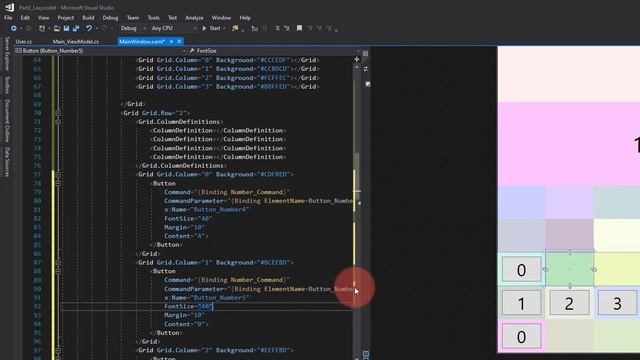The width and height of the screenshot is (640, 360).
Task: Open the FontSize member dropdown
Action: click(274, 51)
